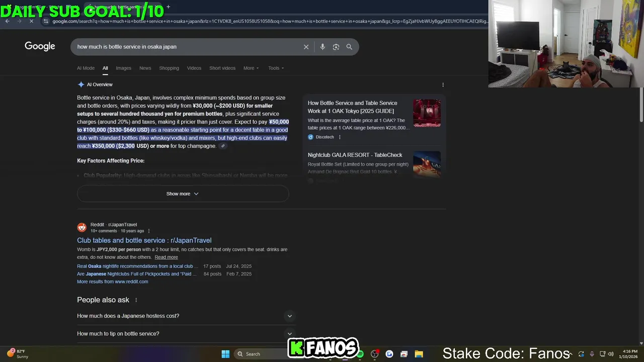Screen dimensions: 644x362
Task: Open the volume control in the system tray
Action: pos(611,354)
